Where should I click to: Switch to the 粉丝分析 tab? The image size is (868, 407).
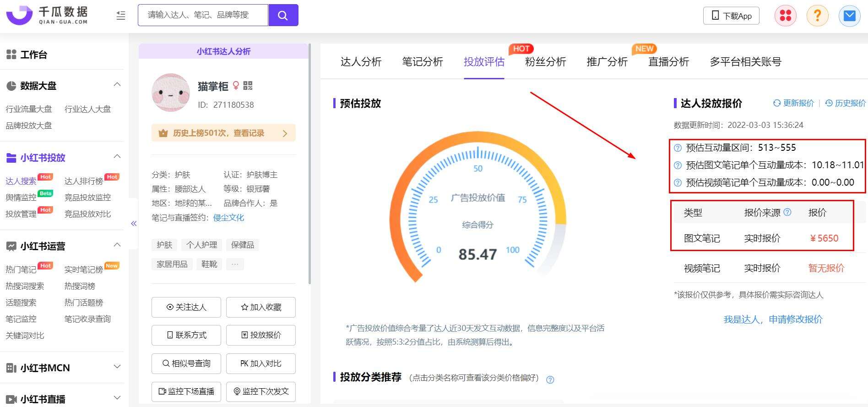(546, 62)
